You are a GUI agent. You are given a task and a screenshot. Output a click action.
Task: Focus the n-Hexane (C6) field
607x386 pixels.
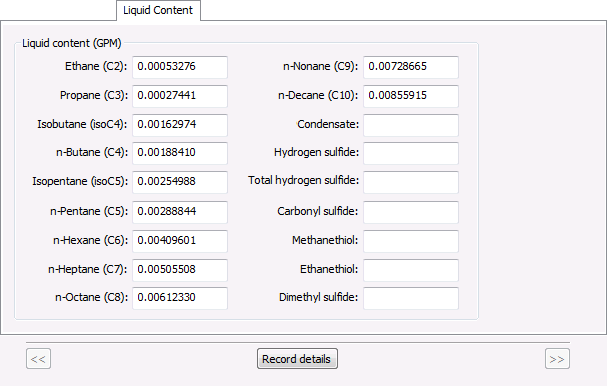click(x=180, y=241)
